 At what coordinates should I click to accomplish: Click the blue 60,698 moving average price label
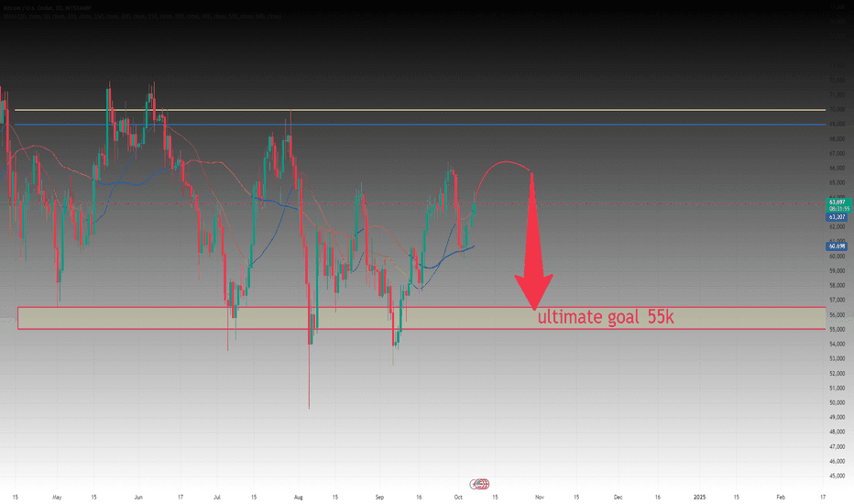tap(837, 247)
